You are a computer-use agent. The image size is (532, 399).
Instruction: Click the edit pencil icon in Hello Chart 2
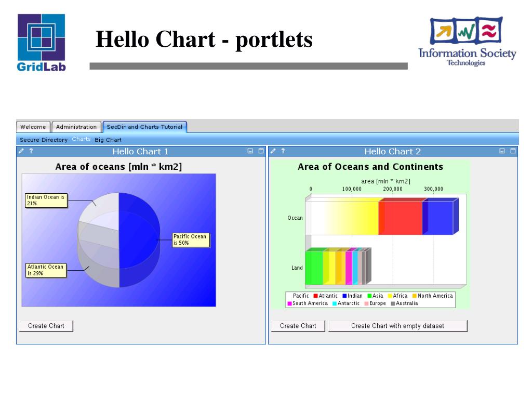click(273, 151)
